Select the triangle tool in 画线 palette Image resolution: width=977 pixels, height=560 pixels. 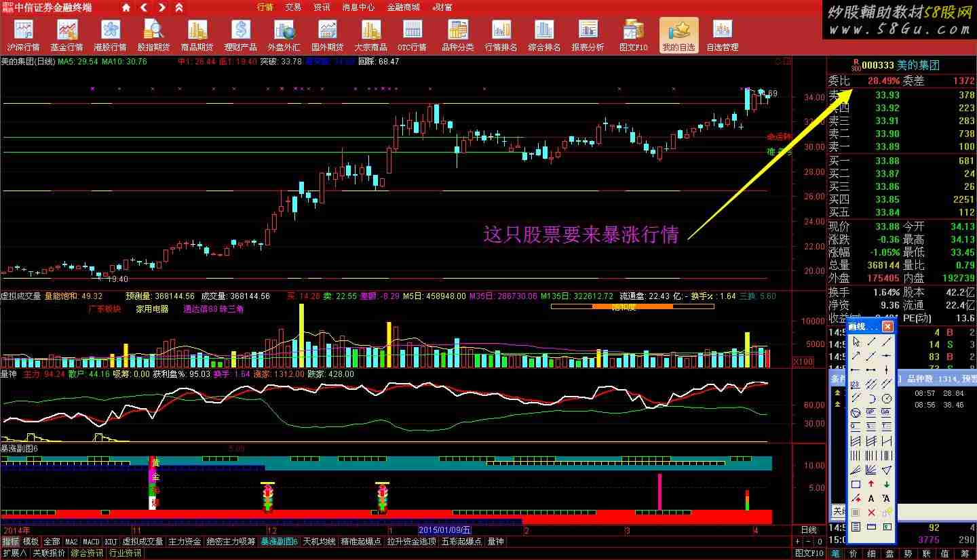886,470
